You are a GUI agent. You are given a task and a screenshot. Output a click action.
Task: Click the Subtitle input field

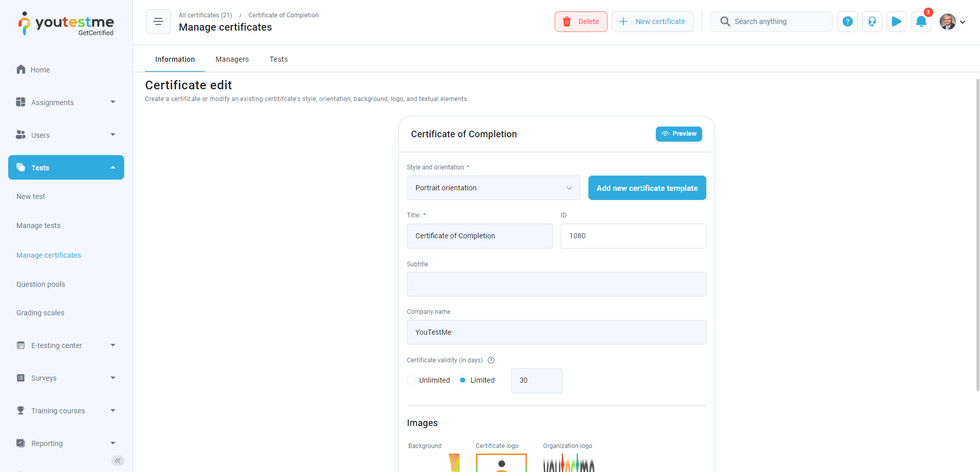pos(556,284)
